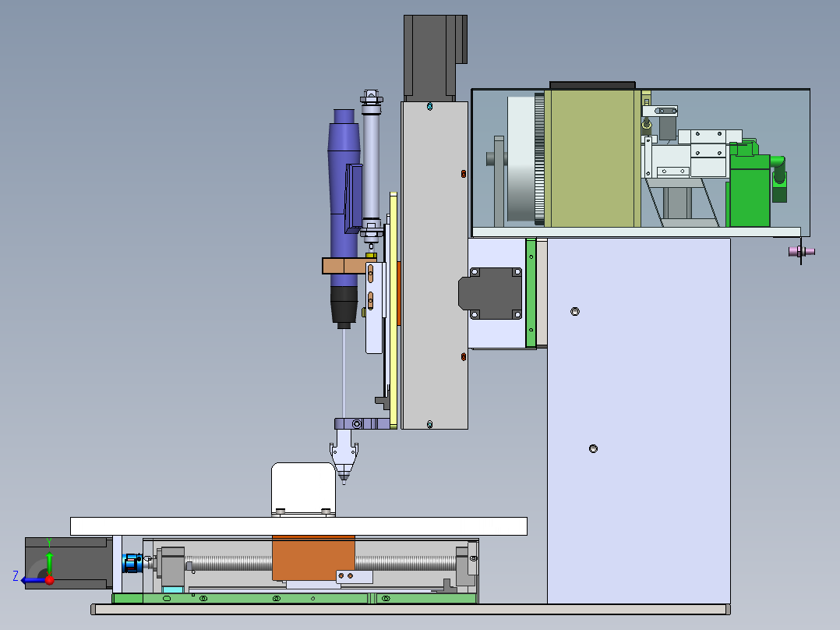Select the bottom gray base plate
This screenshot has height=630, width=840.
tap(411, 609)
